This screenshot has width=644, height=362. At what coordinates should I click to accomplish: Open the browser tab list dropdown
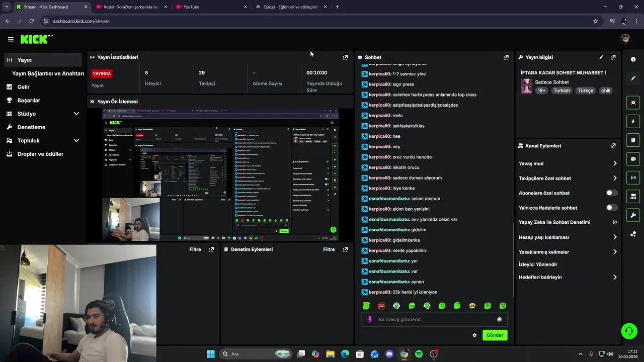pos(7,7)
